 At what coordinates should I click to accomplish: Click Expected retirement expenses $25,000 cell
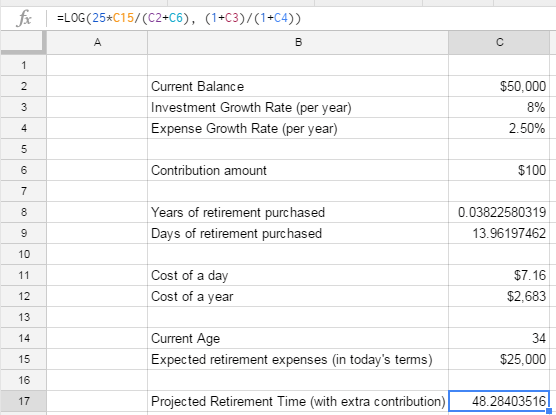(x=499, y=359)
